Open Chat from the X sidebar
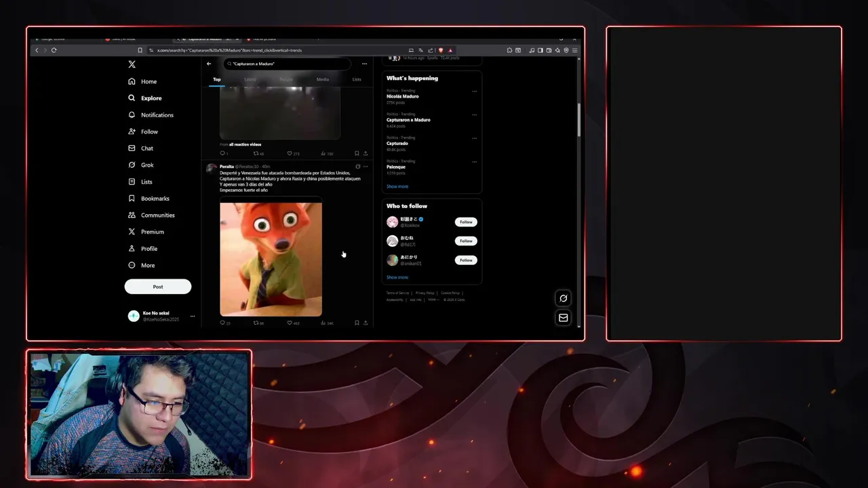 point(141,148)
